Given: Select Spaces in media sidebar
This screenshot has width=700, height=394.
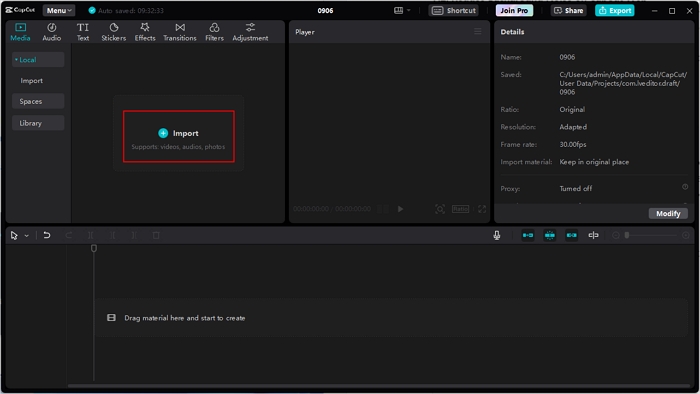Looking at the screenshot, I should (x=38, y=101).
